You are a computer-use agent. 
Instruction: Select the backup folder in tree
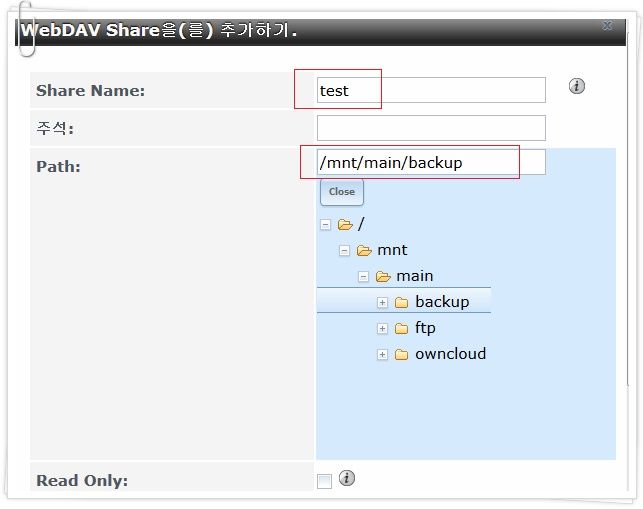pos(442,302)
